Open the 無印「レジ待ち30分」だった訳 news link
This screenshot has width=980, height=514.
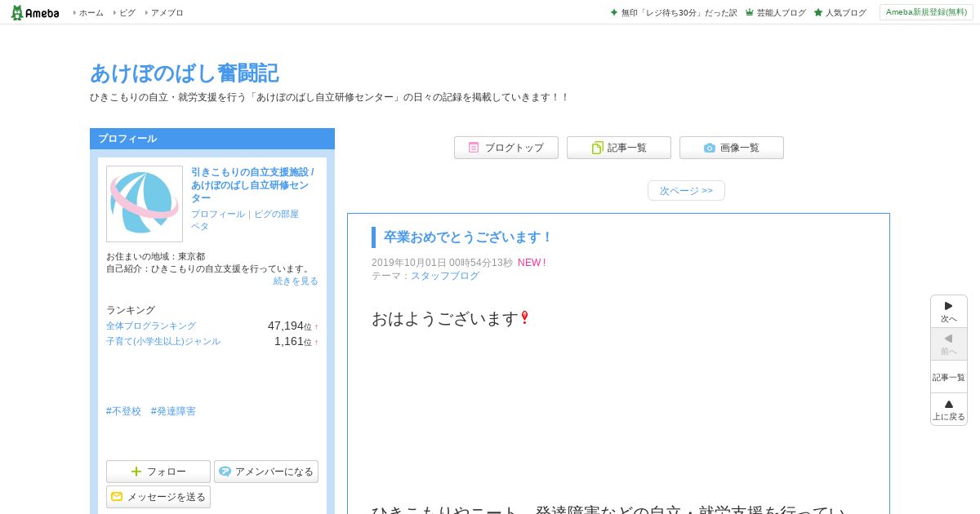point(679,12)
